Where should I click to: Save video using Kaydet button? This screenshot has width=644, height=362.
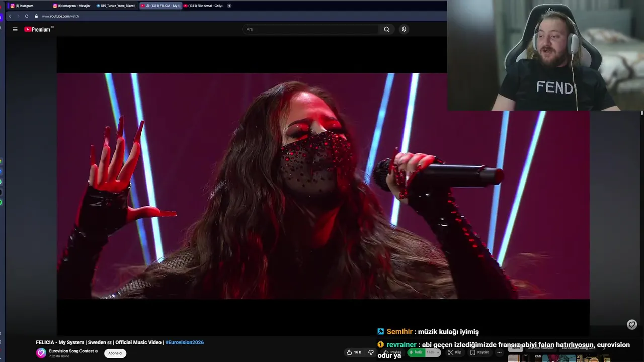click(x=479, y=352)
